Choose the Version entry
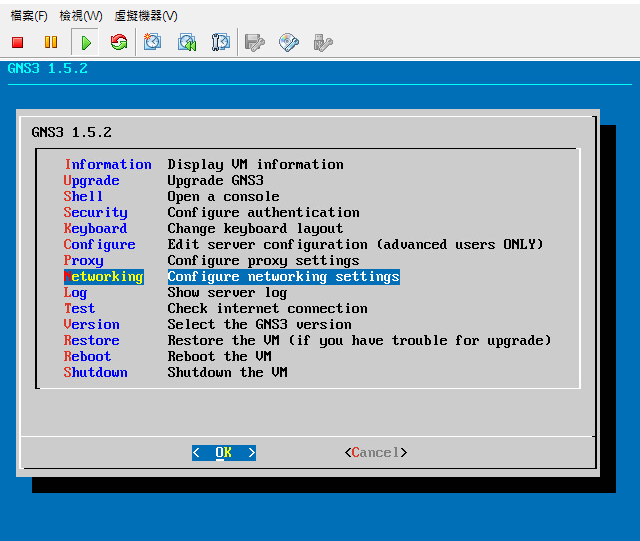640x541 pixels. point(91,325)
